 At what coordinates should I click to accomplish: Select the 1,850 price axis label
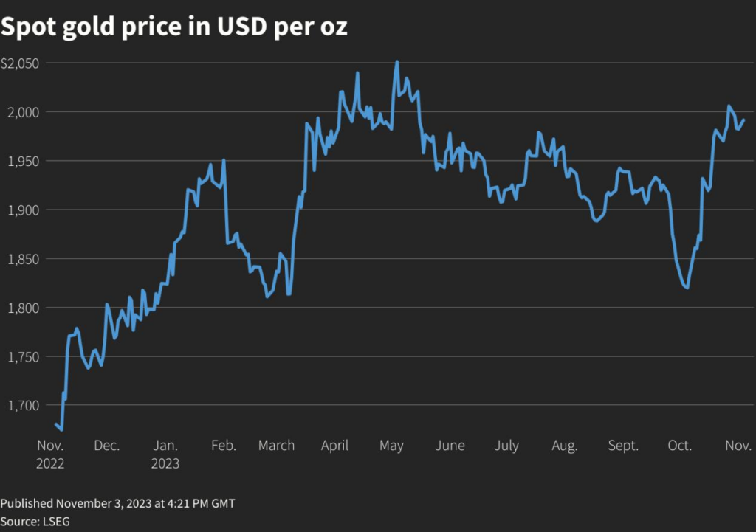(x=22, y=258)
